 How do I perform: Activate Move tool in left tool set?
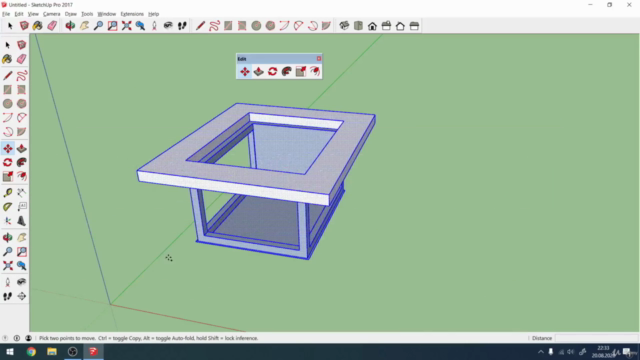pyautogui.click(x=7, y=148)
